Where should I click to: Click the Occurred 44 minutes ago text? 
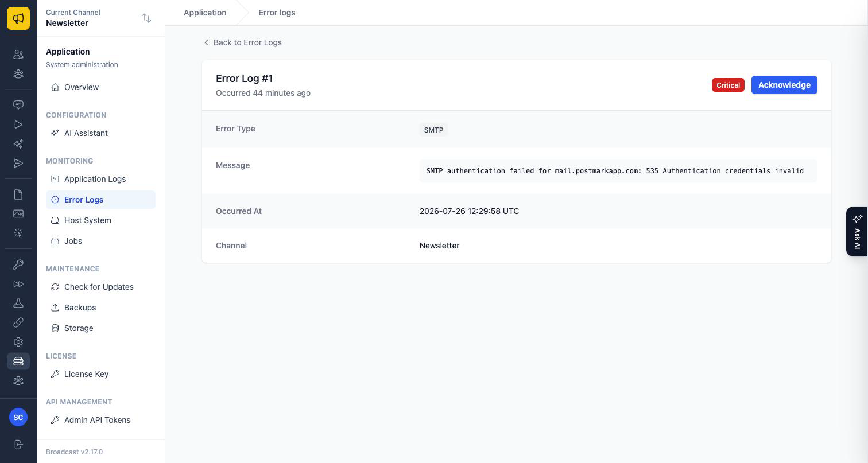coord(263,93)
